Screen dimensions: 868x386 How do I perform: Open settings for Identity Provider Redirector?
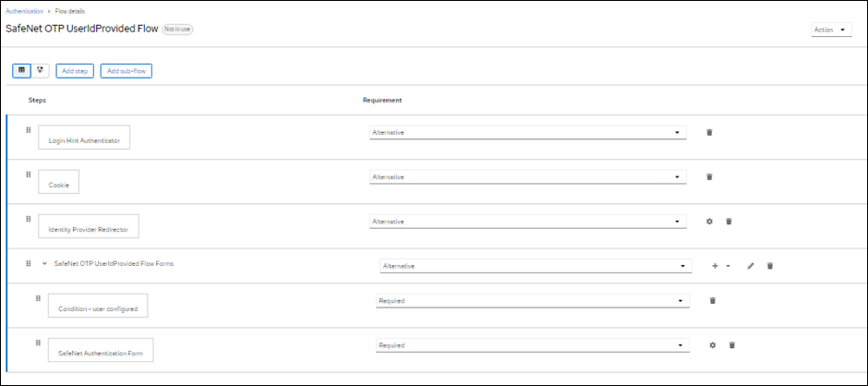pyautogui.click(x=709, y=222)
